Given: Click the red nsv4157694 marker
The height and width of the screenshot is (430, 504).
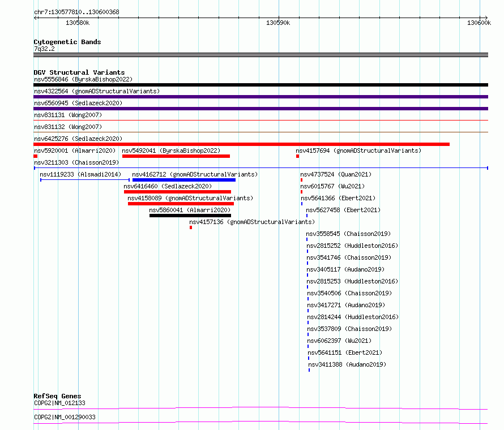Looking at the screenshot, I should (x=298, y=156).
